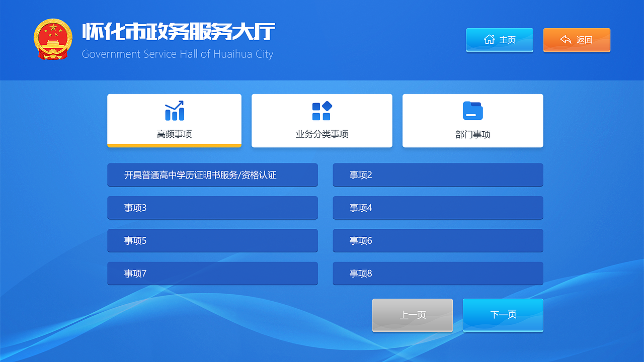The height and width of the screenshot is (362, 644).
Task: Open the 事项3 service entry
Action: (x=212, y=208)
